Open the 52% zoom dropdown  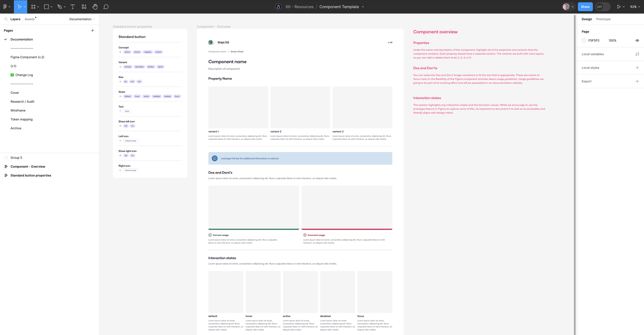tap(635, 7)
